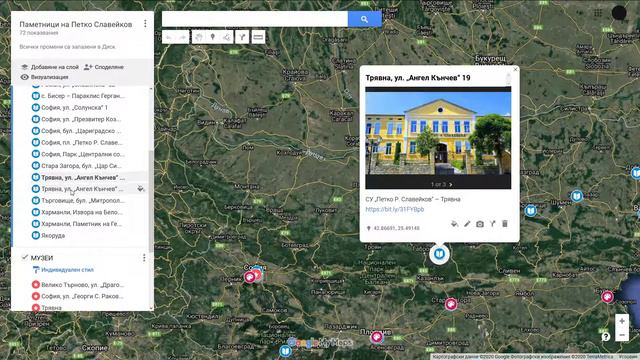Viewport: 640px width, 360px height.
Task: Zoom out with the minus button
Action: point(622,335)
